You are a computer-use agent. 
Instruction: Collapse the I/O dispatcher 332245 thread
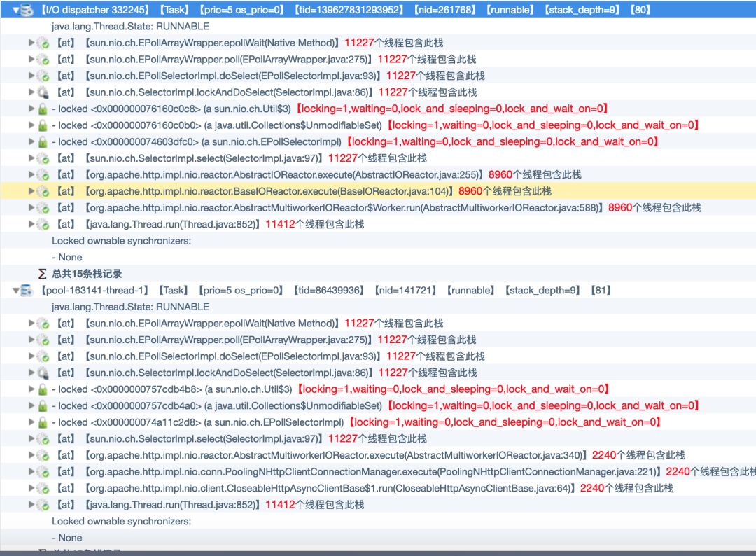point(15,10)
